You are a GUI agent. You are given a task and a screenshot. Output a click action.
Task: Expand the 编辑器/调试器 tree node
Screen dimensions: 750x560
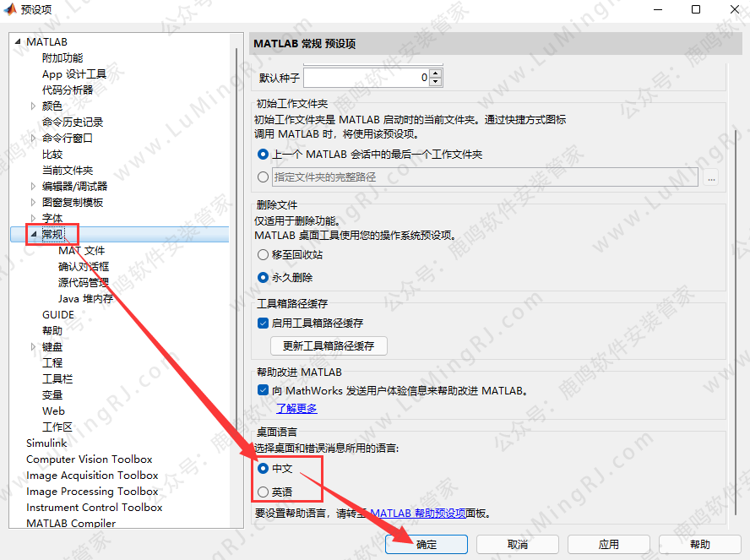[34, 187]
